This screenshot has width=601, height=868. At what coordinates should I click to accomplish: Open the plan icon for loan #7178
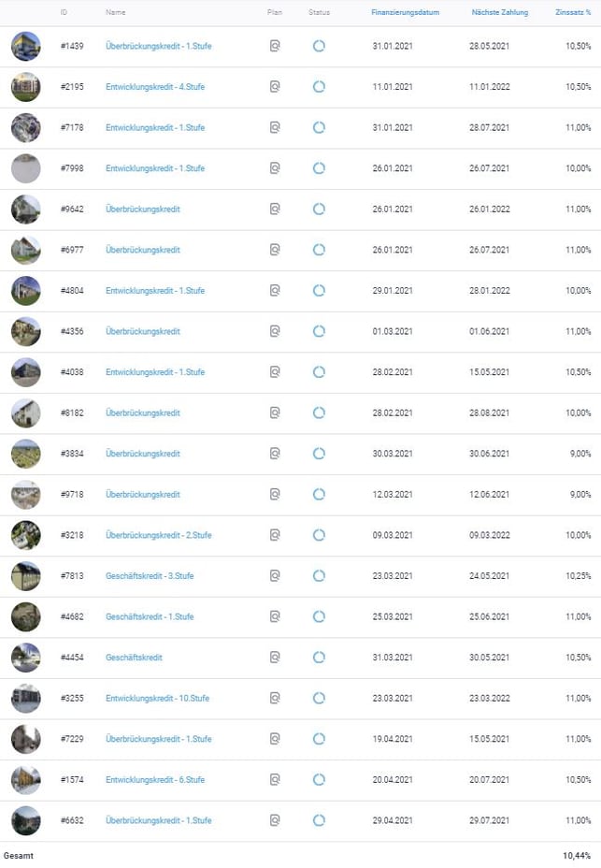[275, 127]
